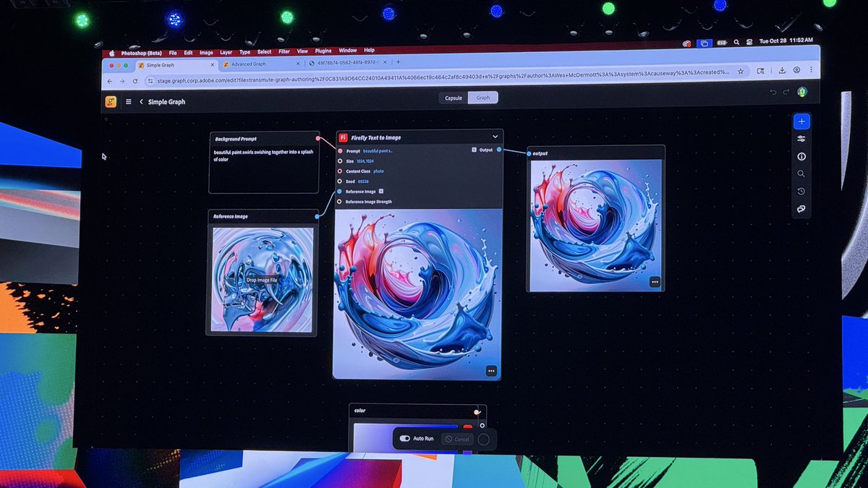Click the browser back arrow
Viewport: 868px width, 488px height.
tap(111, 81)
